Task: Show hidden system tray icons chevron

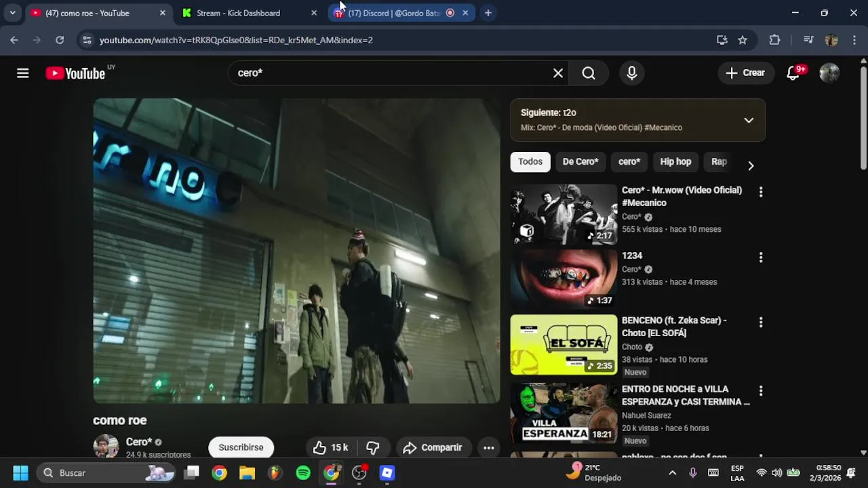Action: [x=672, y=472]
